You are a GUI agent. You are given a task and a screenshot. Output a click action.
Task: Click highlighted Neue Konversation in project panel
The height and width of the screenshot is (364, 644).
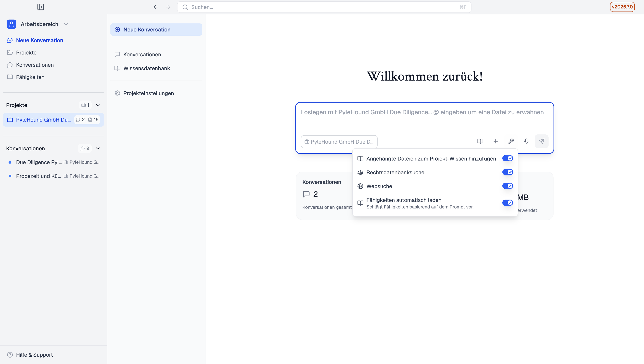pyautogui.click(x=156, y=30)
